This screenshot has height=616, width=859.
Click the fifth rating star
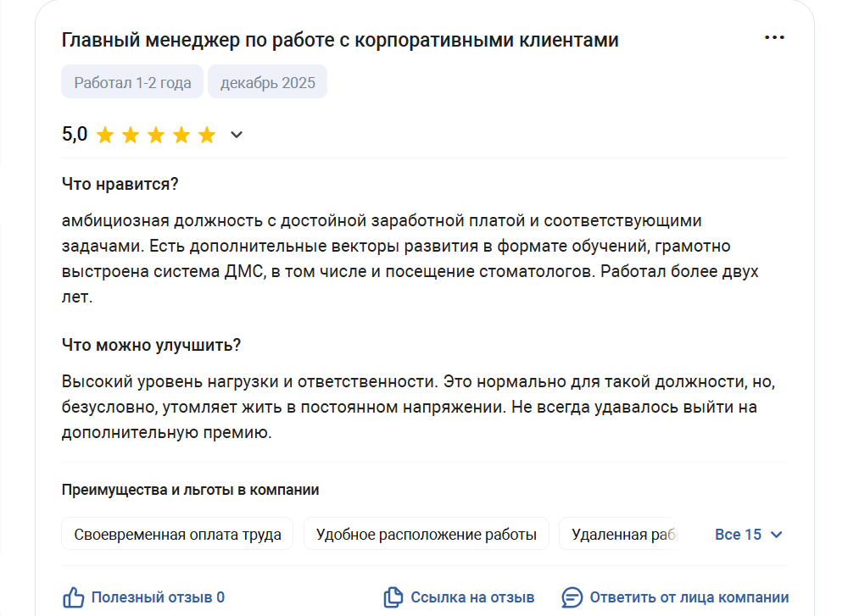[x=207, y=135]
